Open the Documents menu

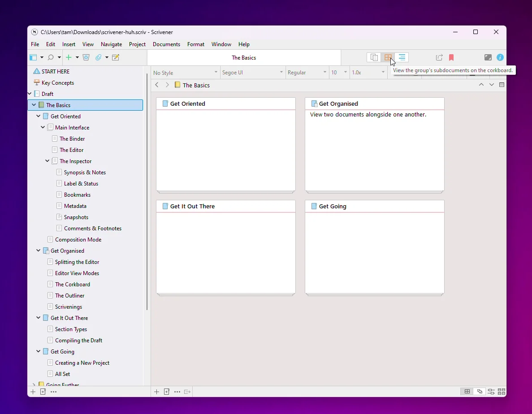[166, 44]
